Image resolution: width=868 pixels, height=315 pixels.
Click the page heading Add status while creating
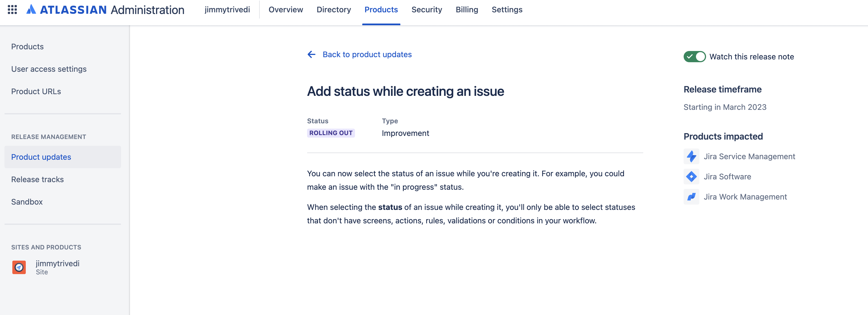pos(405,92)
